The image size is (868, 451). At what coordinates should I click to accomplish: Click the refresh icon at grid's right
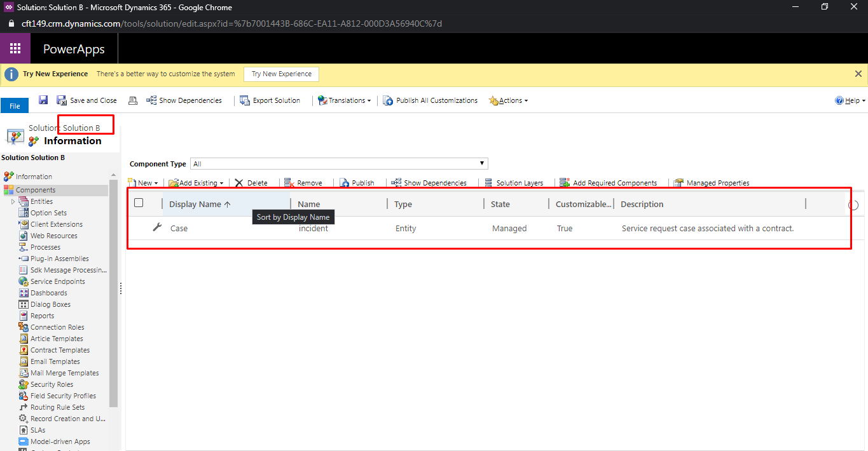(x=853, y=205)
